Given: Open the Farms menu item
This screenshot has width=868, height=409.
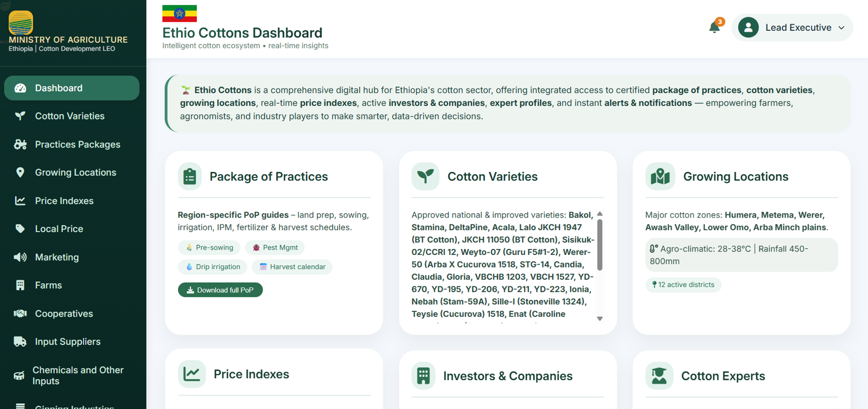Looking at the screenshot, I should click(72, 285).
